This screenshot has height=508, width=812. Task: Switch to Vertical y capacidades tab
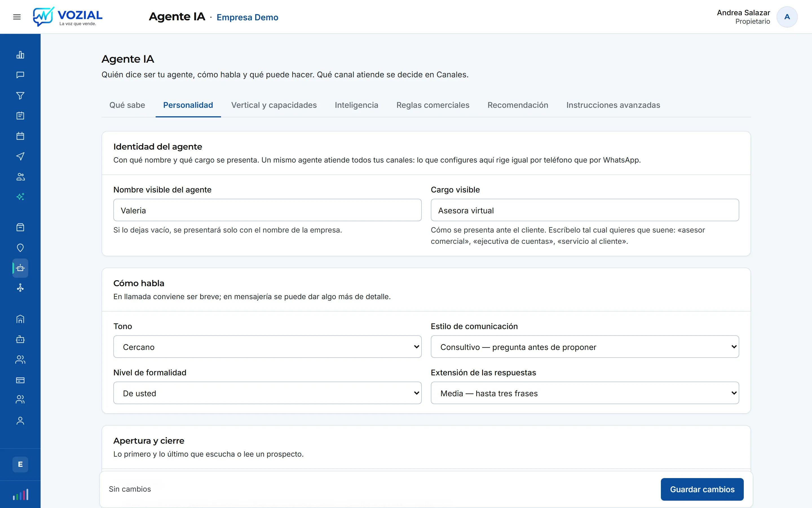274,105
